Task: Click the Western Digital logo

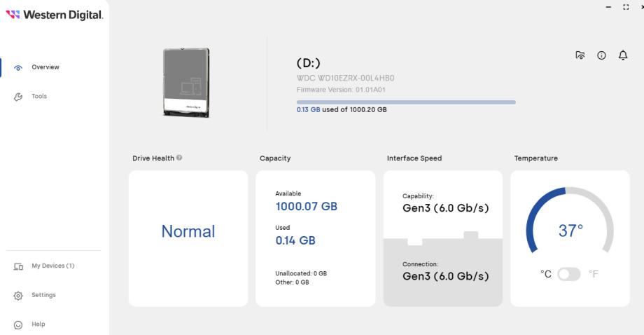Action: coord(54,15)
